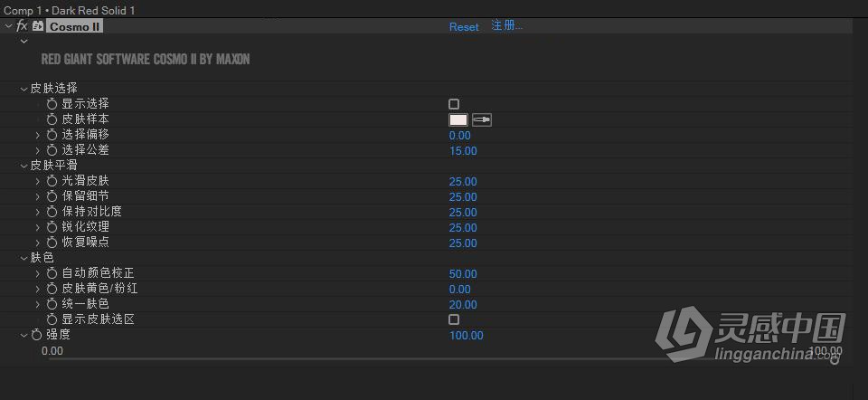Click the 皮肤选择 group label
The height and width of the screenshot is (400, 868).
(x=53, y=89)
